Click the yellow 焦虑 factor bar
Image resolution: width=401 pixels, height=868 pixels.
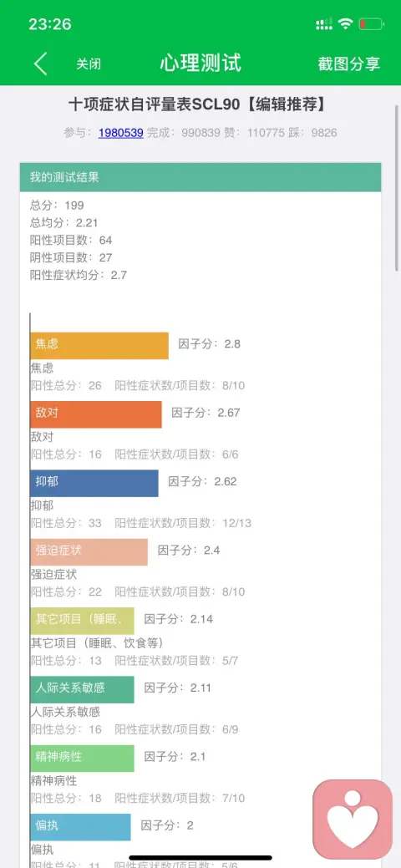click(x=99, y=346)
